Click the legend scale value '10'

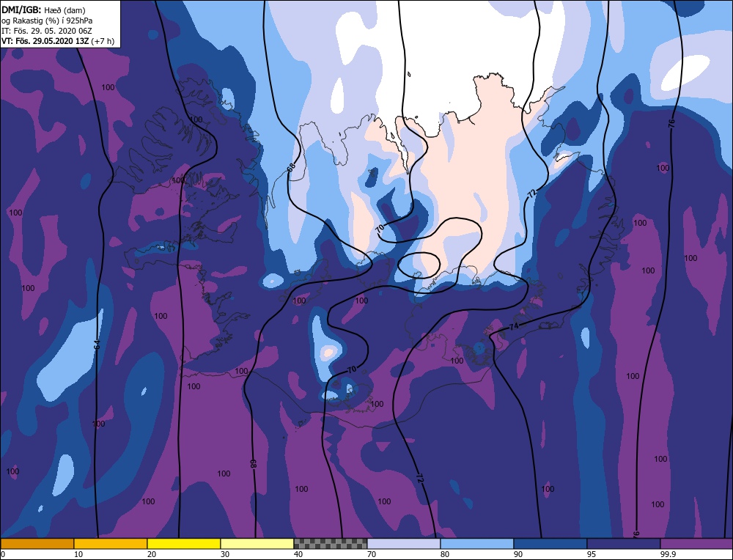(78, 554)
